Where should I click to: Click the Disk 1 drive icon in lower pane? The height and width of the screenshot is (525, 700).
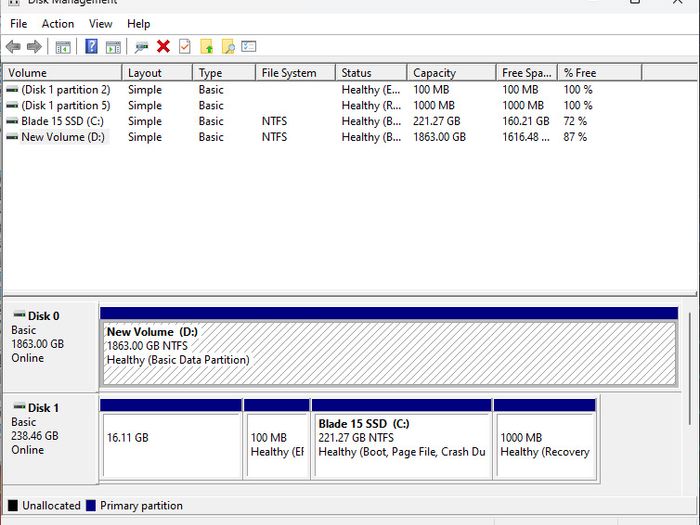(19, 407)
